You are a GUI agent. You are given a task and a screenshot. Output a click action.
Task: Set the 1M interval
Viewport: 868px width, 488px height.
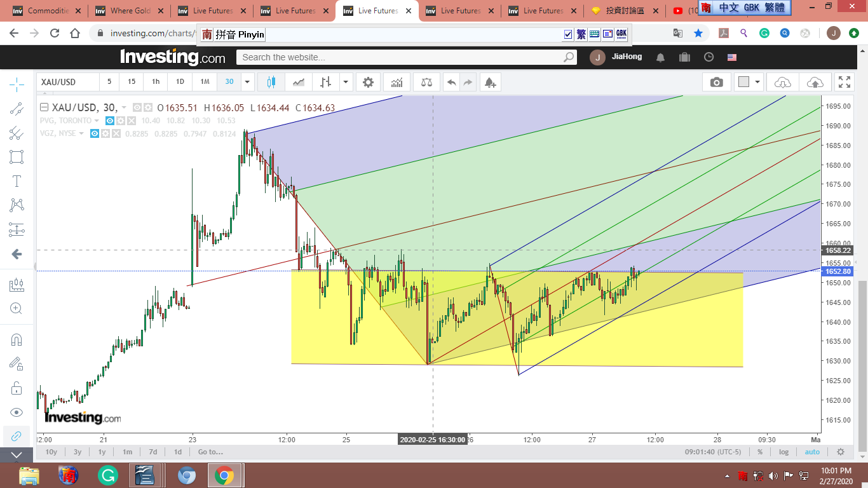(x=205, y=82)
